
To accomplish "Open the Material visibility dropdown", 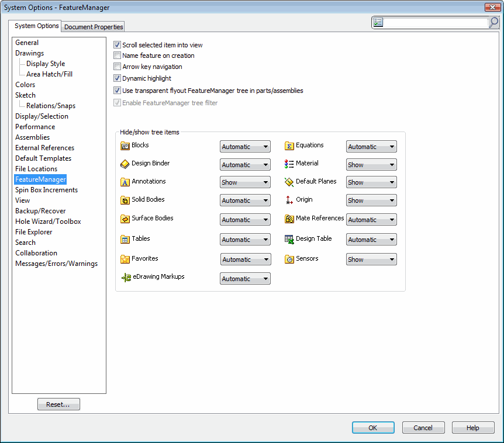I will coord(372,164).
